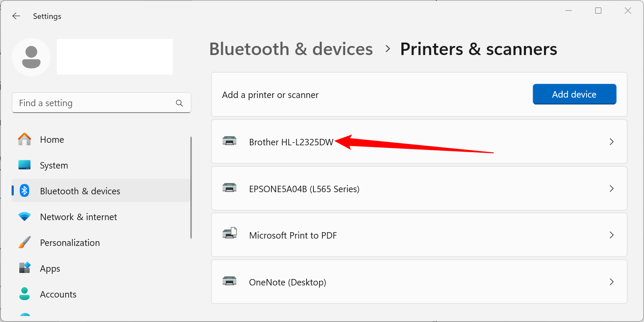
Task: Click the Apps icon in sidebar
Action: click(24, 268)
